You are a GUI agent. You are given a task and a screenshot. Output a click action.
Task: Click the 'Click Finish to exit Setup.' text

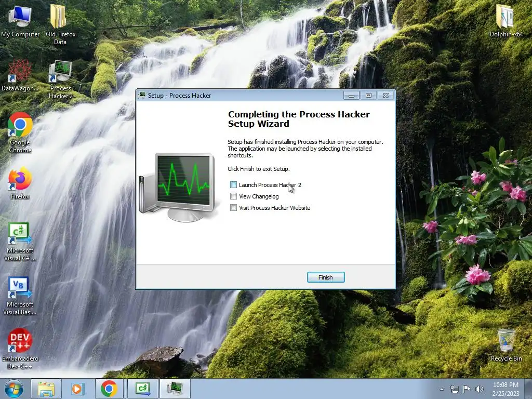259,169
